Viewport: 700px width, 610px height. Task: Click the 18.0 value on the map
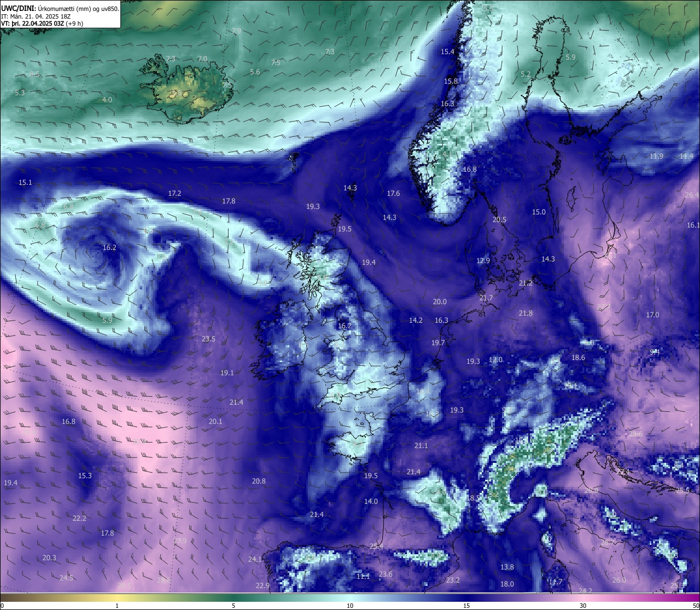click(507, 584)
